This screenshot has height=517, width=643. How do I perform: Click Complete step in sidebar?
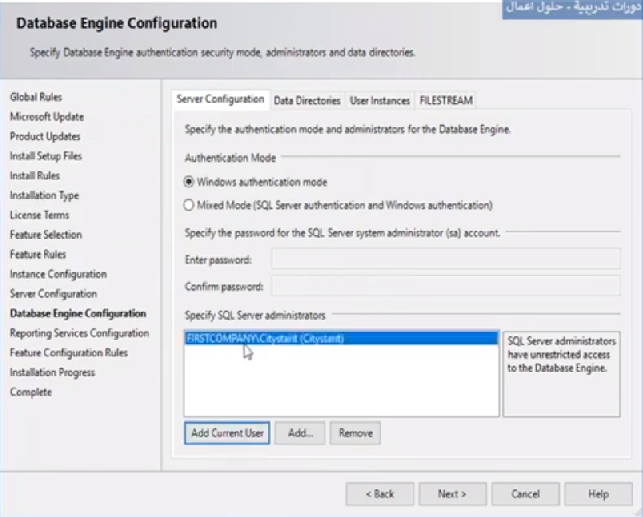(x=31, y=392)
